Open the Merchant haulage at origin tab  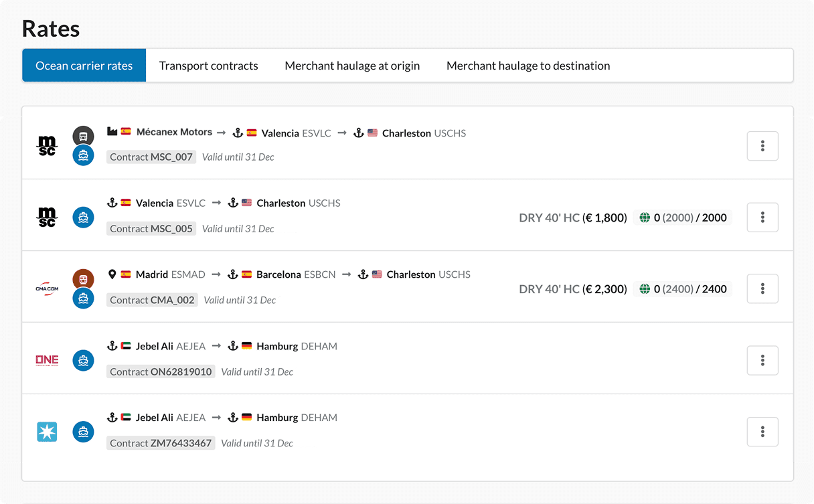click(x=352, y=66)
